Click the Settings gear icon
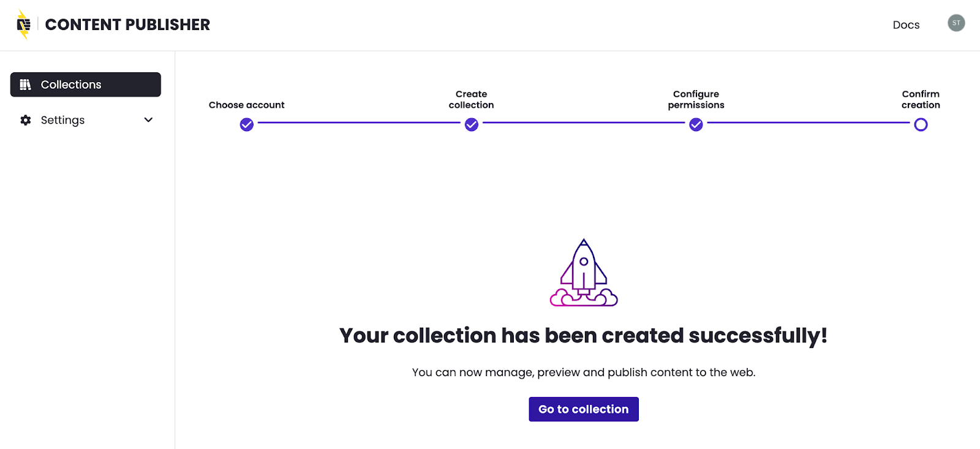 26,120
